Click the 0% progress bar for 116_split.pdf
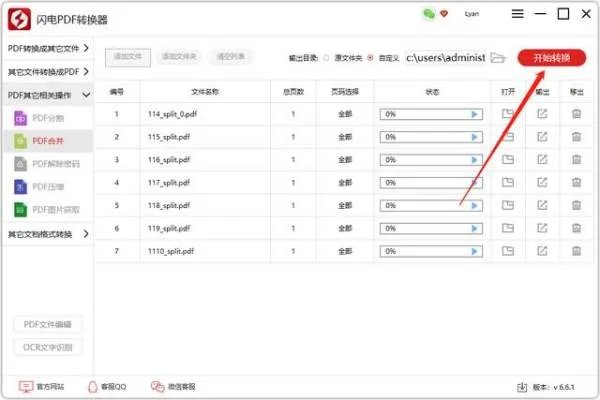600x400 pixels. [431, 160]
